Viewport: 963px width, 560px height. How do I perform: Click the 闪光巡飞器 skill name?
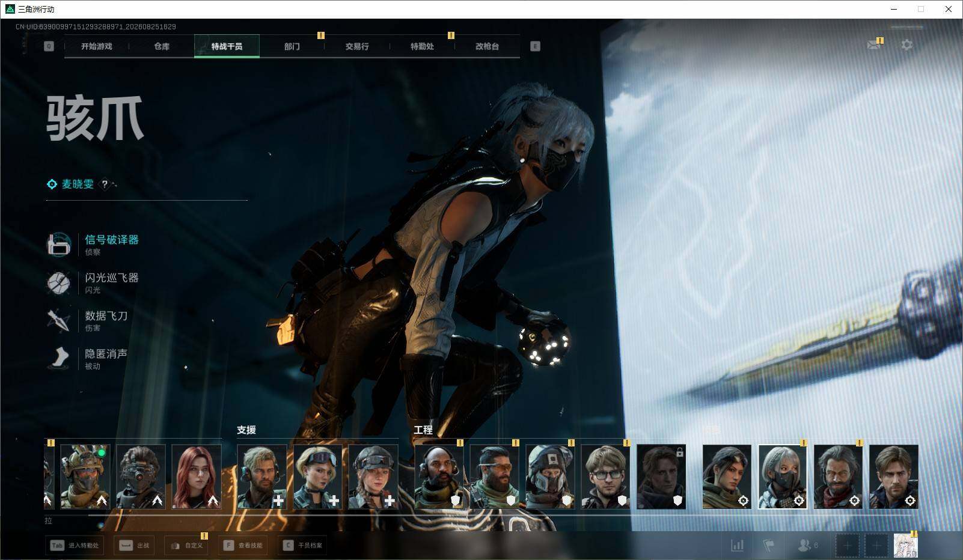tap(112, 278)
